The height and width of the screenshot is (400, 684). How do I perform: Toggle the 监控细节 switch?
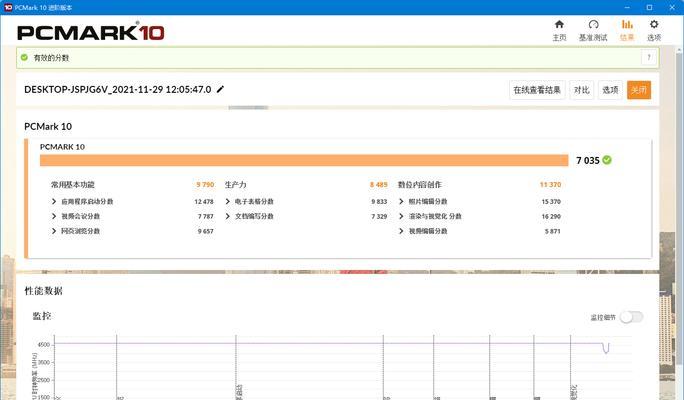pos(632,317)
